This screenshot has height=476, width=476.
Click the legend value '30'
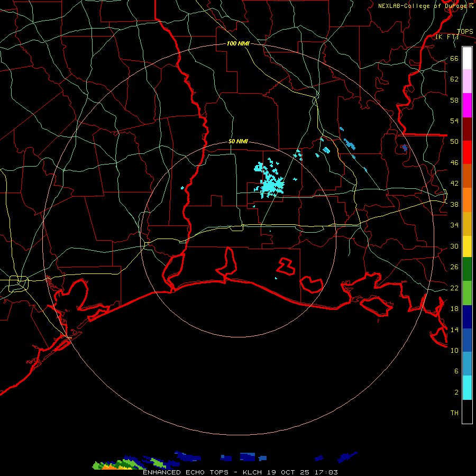point(454,246)
